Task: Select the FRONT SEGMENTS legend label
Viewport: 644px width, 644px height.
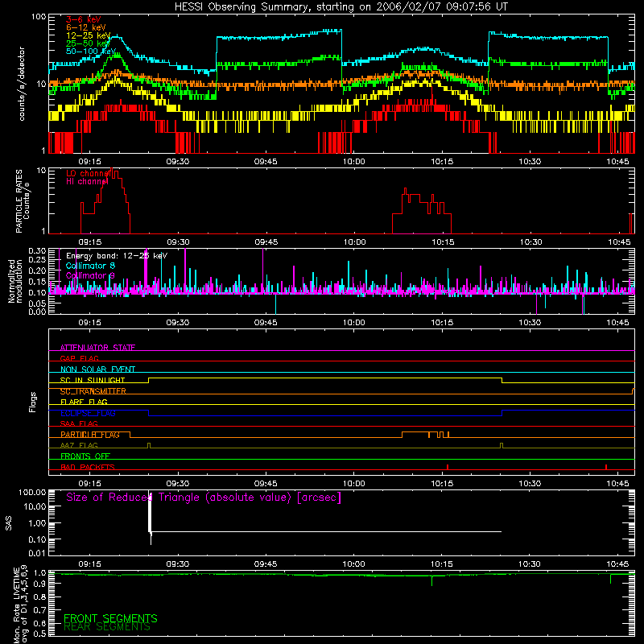Action: (x=110, y=618)
